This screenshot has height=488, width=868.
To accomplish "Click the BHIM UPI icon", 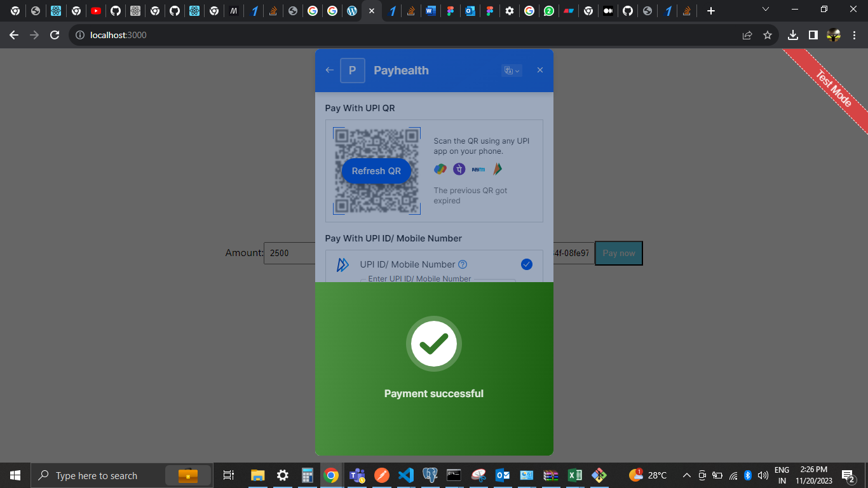I will click(497, 169).
